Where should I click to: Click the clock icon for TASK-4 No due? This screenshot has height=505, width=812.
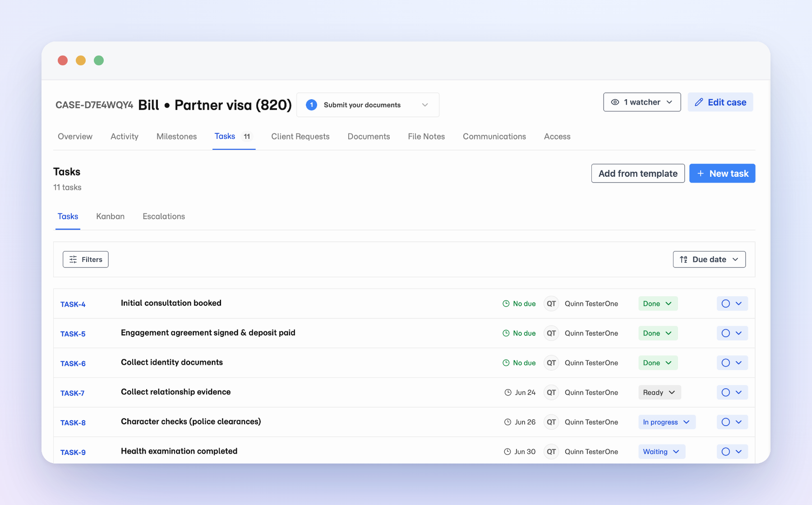506,304
